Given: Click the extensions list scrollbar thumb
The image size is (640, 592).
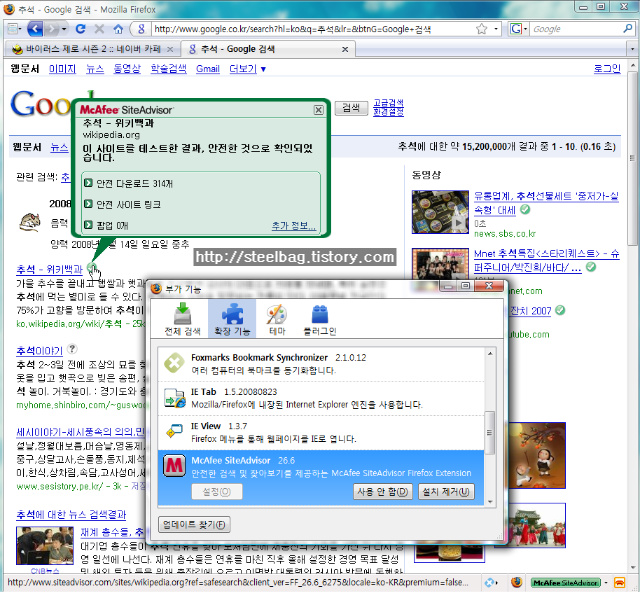Looking at the screenshot, I should (490, 432).
